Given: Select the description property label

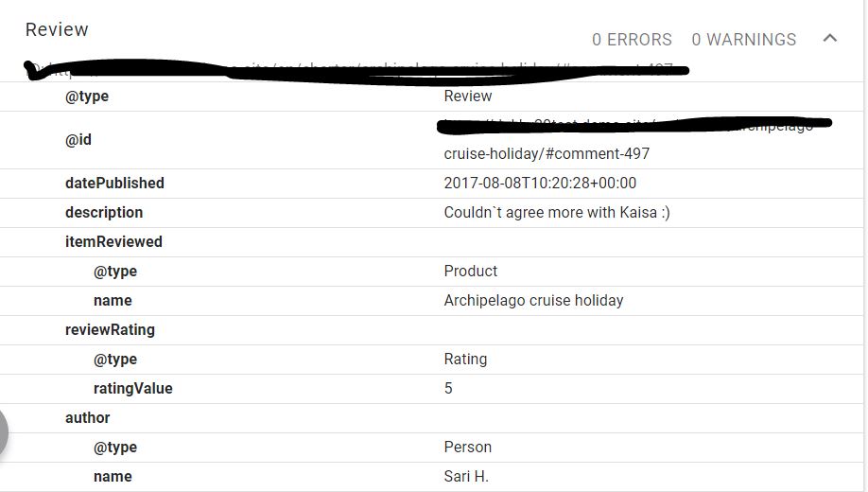Looking at the screenshot, I should [x=104, y=213].
